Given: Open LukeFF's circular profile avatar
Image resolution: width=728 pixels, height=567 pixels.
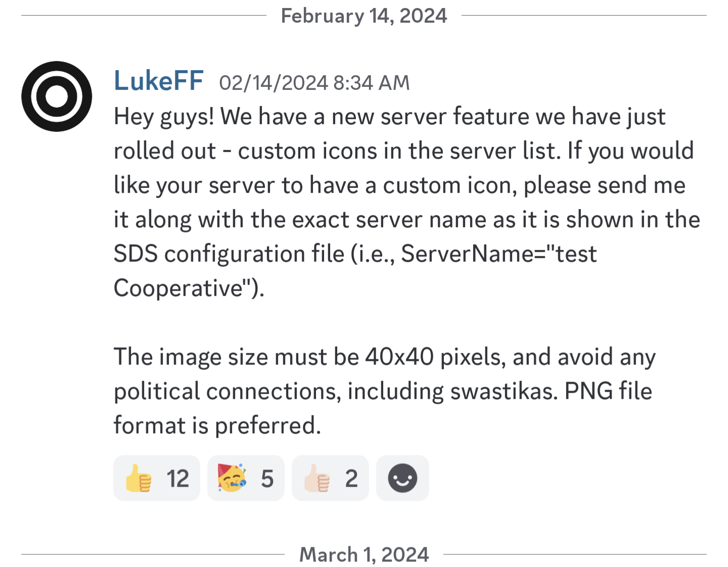Looking at the screenshot, I should point(57,97).
